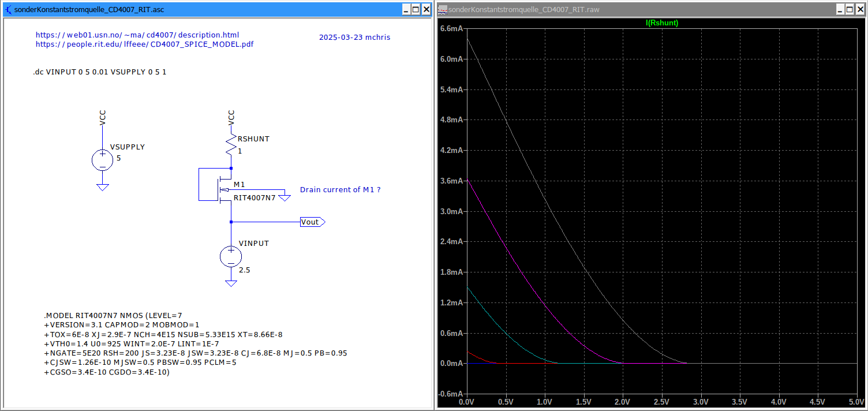Viewport: 868px width, 411px height.
Task: Click the VCC net label above RSHUNT
Action: tap(231, 118)
